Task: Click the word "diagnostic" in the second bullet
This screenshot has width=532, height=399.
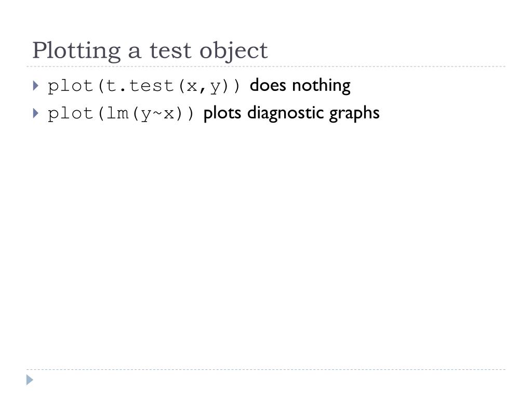Action: click(x=285, y=113)
